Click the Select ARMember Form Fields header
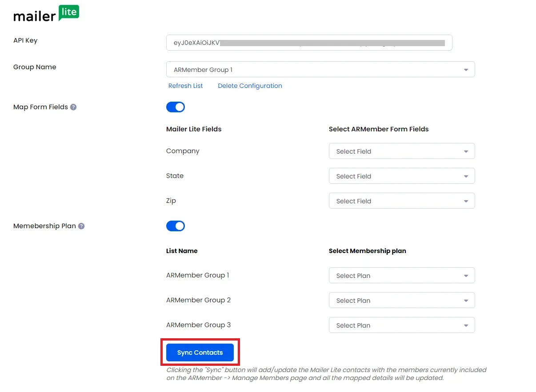 tap(379, 129)
